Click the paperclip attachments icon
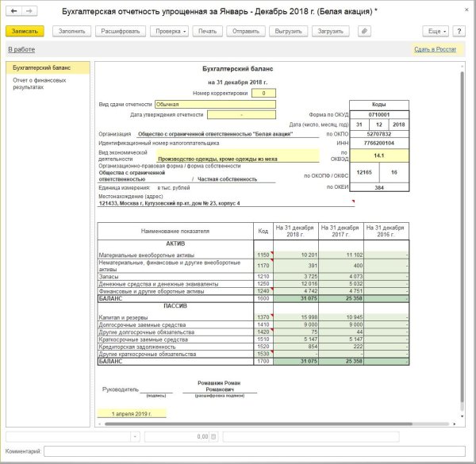 (x=364, y=31)
